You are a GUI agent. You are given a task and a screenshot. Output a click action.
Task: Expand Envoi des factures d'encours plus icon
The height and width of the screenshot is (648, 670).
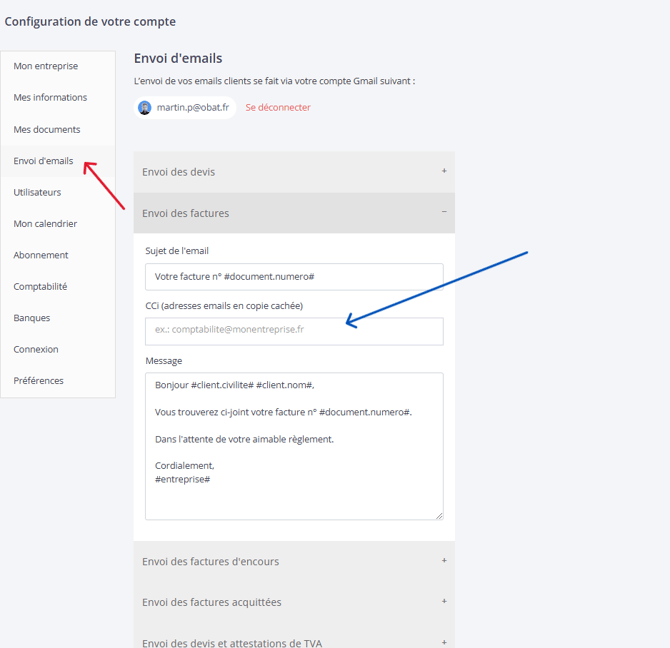click(x=444, y=560)
